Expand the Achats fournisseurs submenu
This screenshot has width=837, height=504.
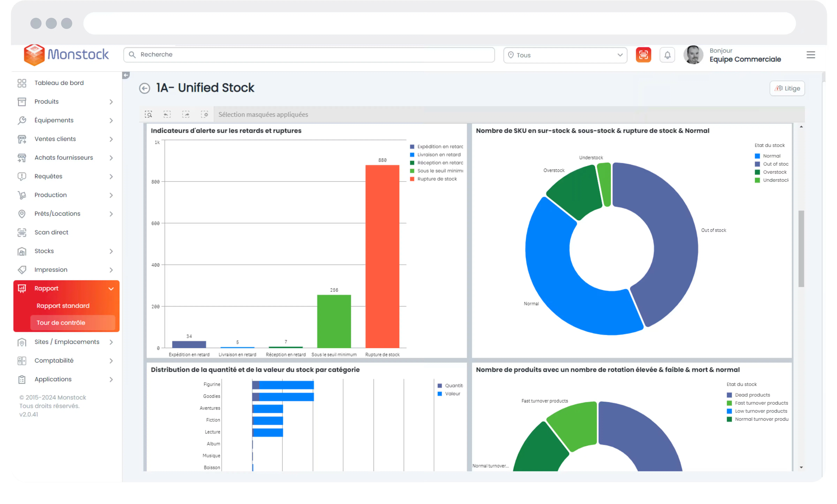click(x=111, y=158)
